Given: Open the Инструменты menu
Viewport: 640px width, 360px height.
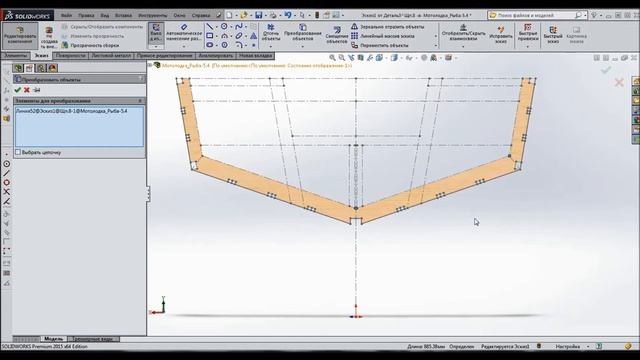Looking at the screenshot, I should [153, 16].
